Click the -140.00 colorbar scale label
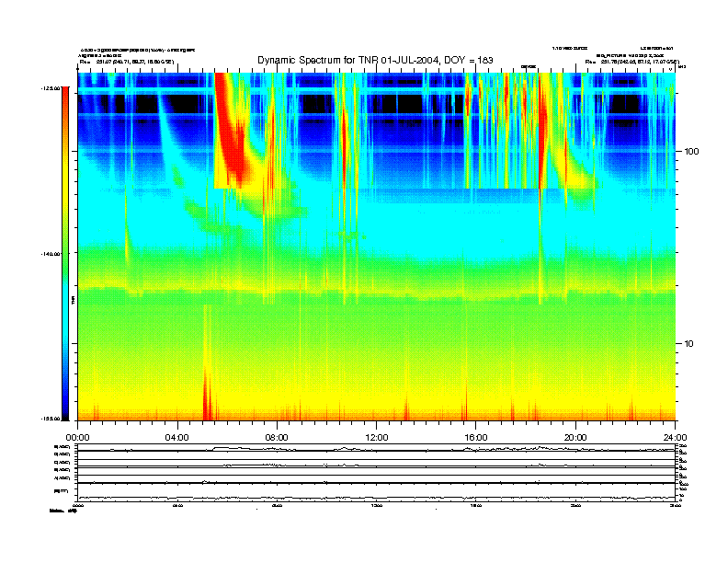The width and height of the screenshot is (728, 563). click(x=51, y=254)
